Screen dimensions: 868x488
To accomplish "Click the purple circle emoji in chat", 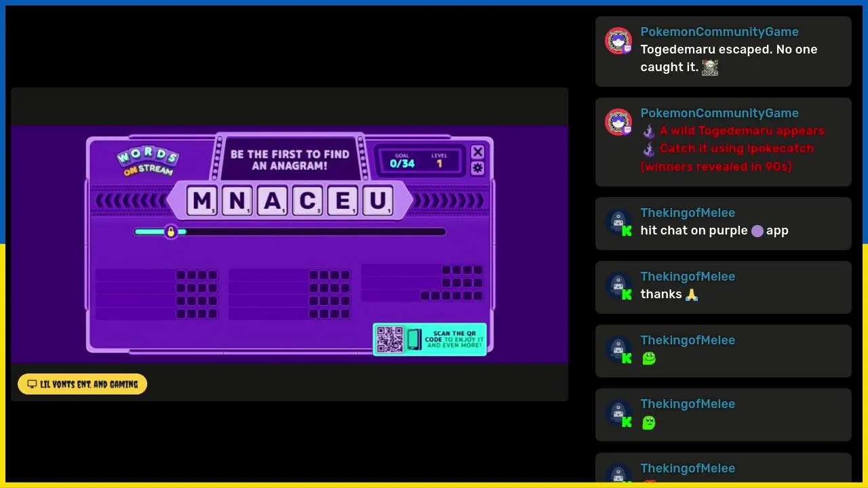I will (x=757, y=231).
